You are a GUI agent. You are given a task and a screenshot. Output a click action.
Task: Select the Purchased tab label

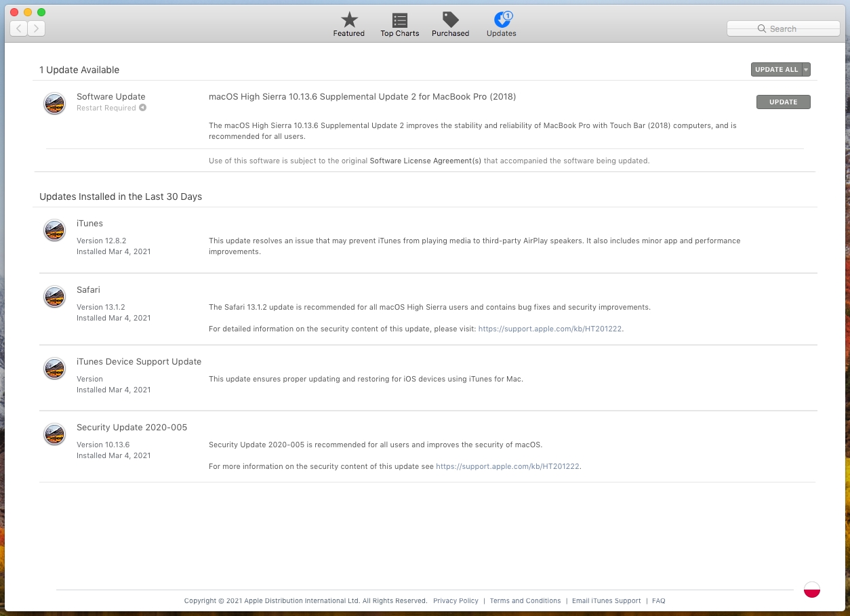[451, 33]
